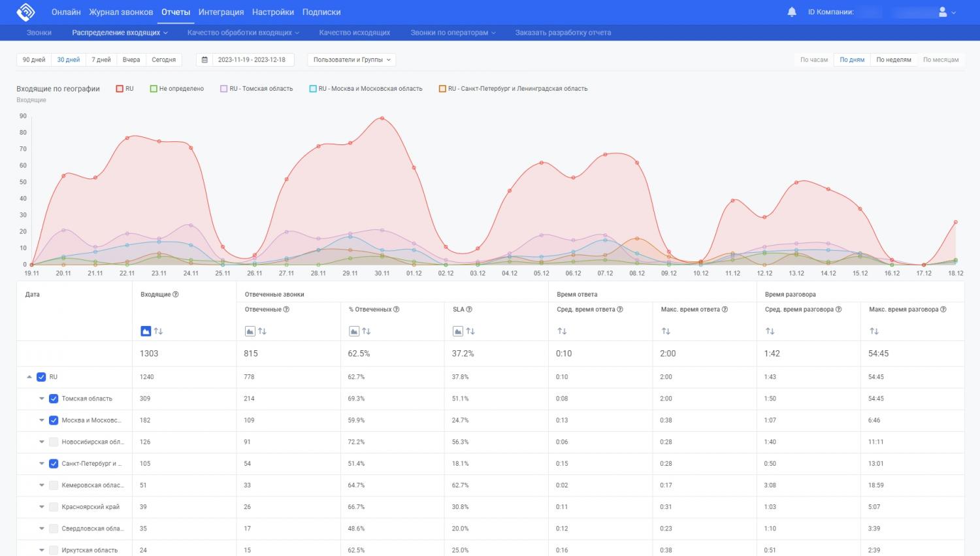Uncheck the Томская область checkbox
This screenshot has width=980, height=556.
tap(54, 399)
